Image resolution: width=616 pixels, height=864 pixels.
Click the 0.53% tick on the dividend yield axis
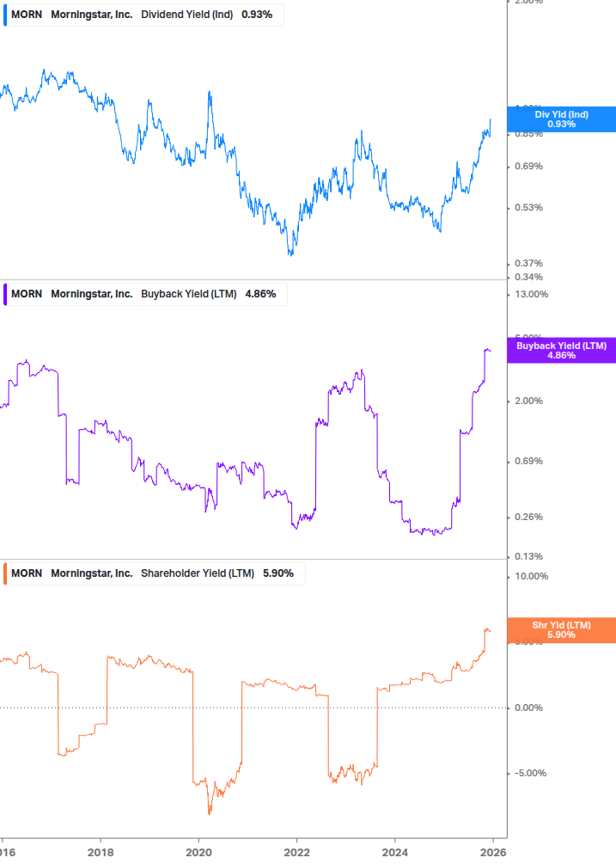coord(528,207)
